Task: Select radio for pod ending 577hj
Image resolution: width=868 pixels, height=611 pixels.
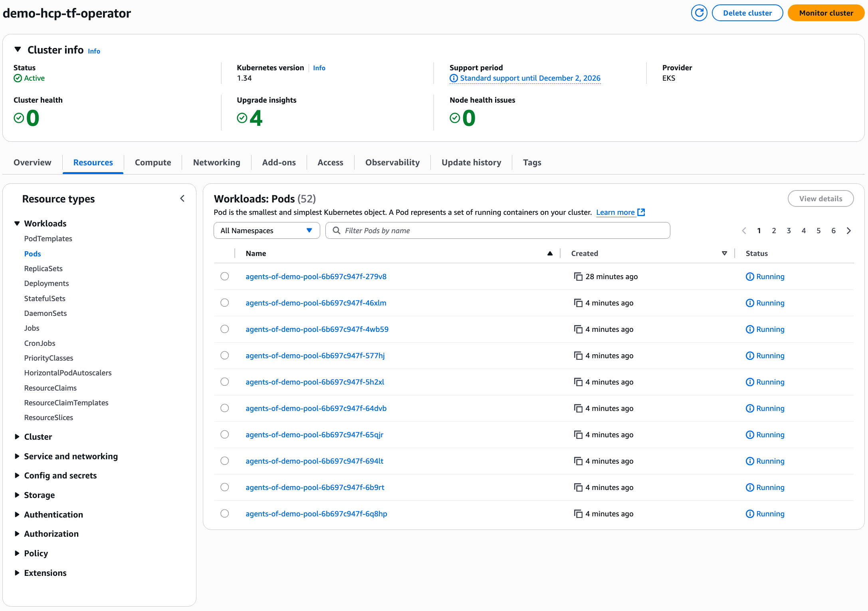Action: [225, 355]
